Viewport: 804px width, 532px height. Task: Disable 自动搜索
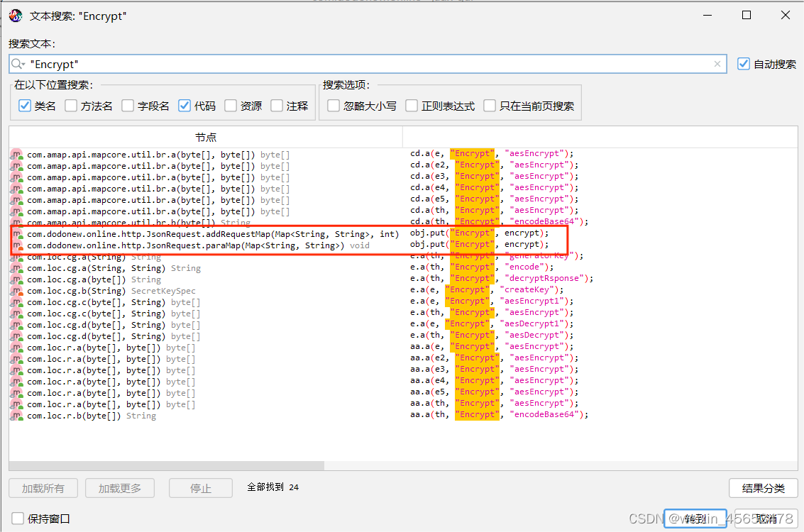pos(743,63)
